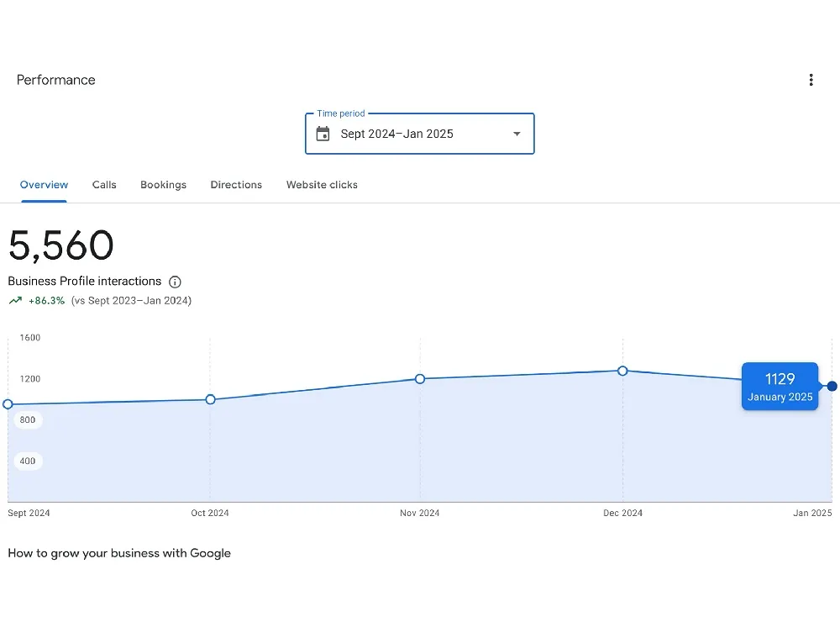Image resolution: width=840 pixels, height=643 pixels.
Task: Switch to the Calls tab
Action: point(104,185)
